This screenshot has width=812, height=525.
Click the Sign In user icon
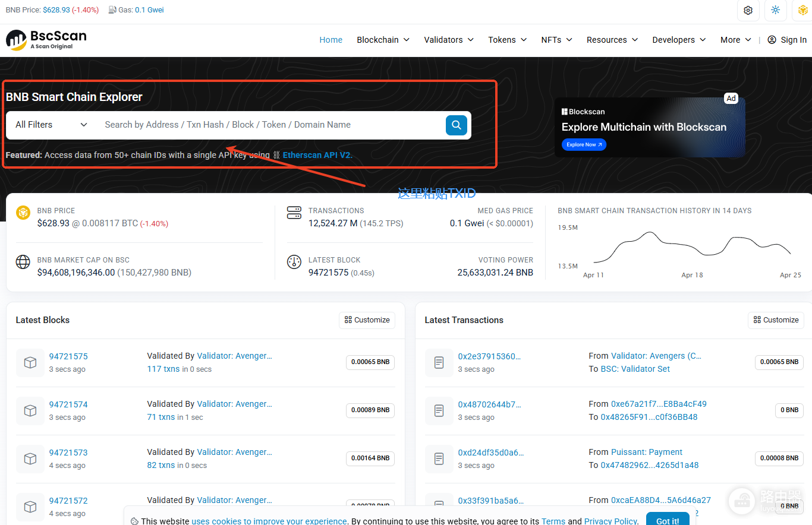[772, 40]
